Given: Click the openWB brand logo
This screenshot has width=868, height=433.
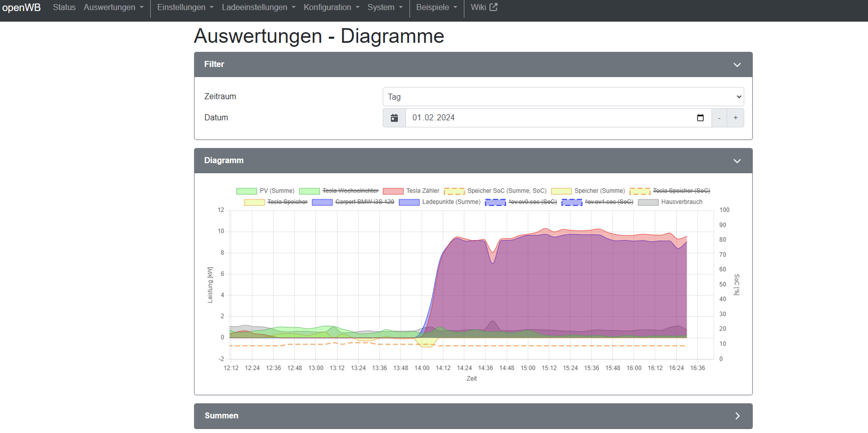Looking at the screenshot, I should click(21, 7).
